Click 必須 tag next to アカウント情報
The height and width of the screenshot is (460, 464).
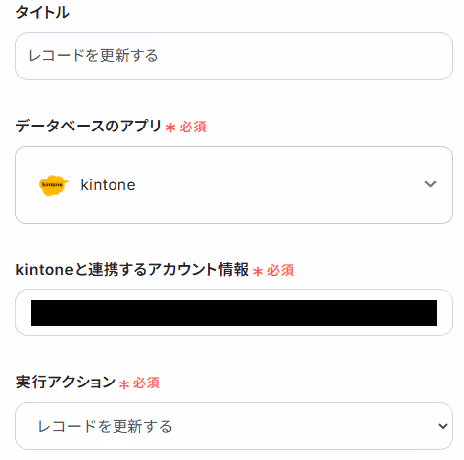tap(280, 271)
